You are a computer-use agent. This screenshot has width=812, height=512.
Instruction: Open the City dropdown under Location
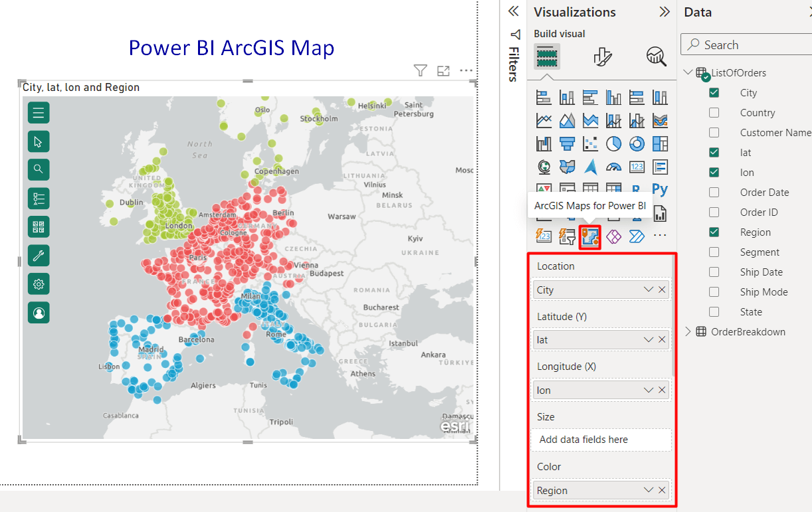click(x=647, y=290)
